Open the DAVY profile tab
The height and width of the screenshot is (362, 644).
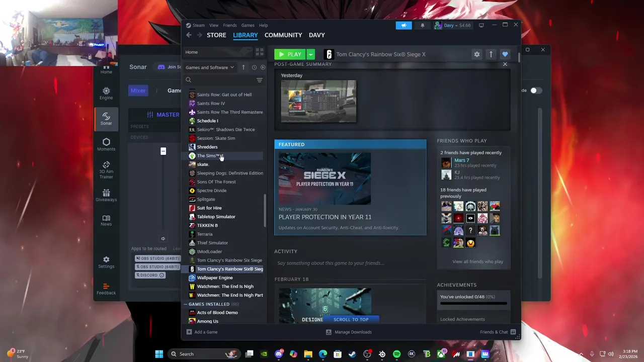tap(316, 35)
